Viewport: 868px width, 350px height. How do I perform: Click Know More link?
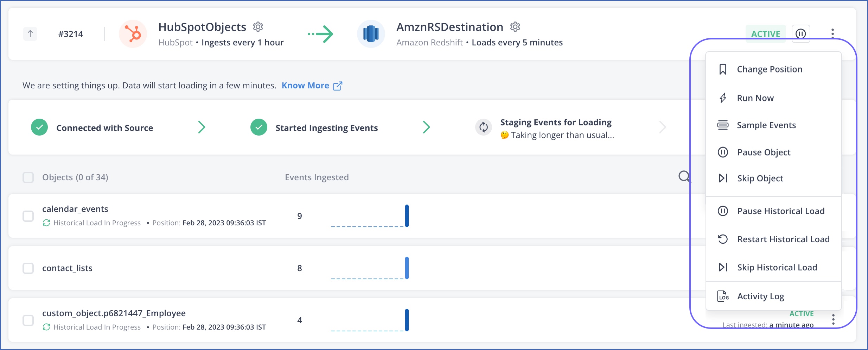point(305,86)
